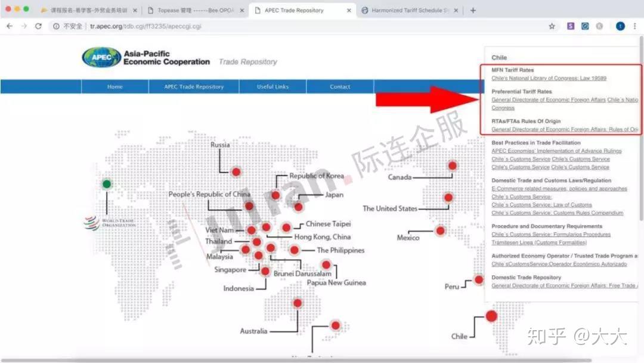This screenshot has height=363, width=644.
Task: Click the Viet Nam label
Action: 219,230
